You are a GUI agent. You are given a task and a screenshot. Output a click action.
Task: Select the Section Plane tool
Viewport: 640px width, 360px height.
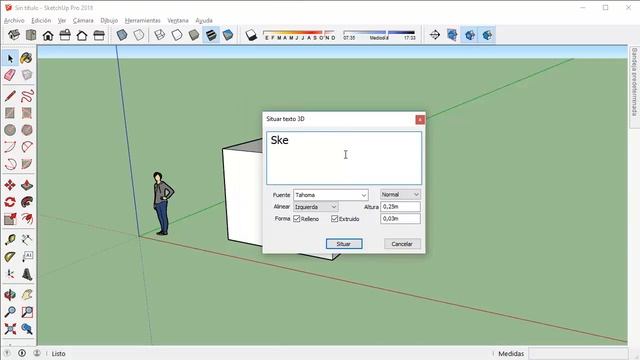pos(435,35)
